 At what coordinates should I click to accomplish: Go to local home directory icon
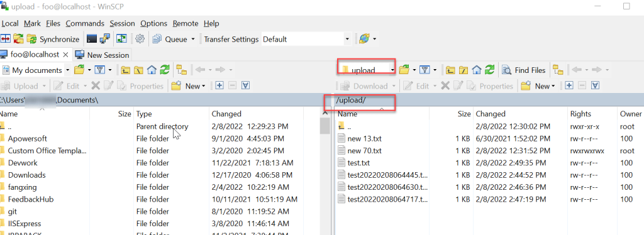point(152,70)
